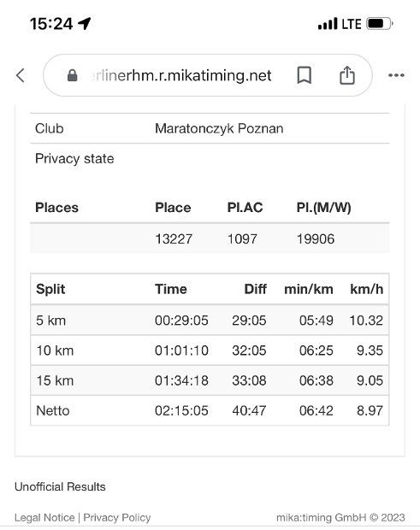Bookmark this page using bookmark icon
Image resolution: width=420 pixels, height=530 pixels.
coord(304,75)
